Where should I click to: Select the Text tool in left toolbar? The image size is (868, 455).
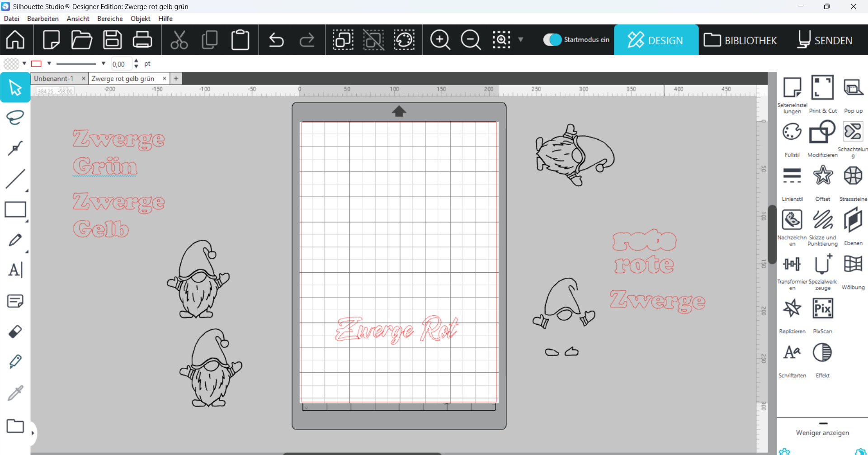click(15, 270)
